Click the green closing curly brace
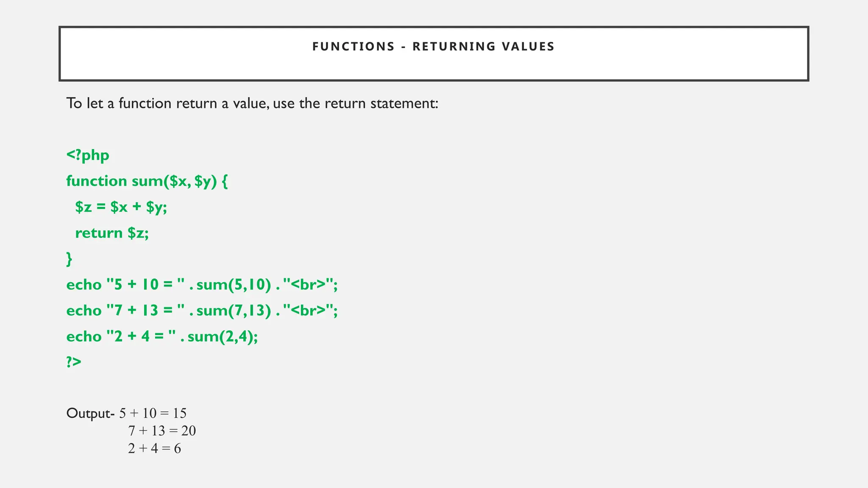Screen dimensions: 868x488 click(69, 259)
